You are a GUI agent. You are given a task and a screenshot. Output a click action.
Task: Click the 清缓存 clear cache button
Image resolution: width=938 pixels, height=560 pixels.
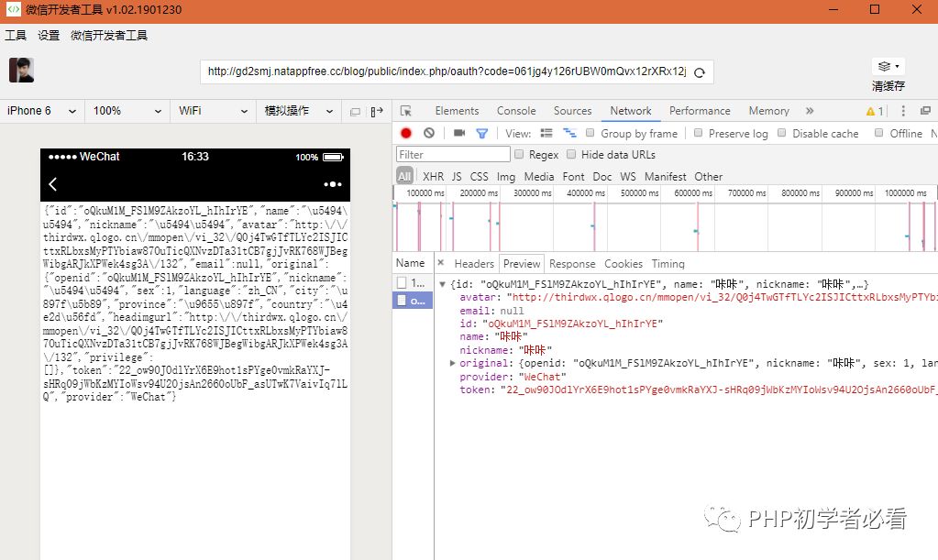tap(888, 75)
